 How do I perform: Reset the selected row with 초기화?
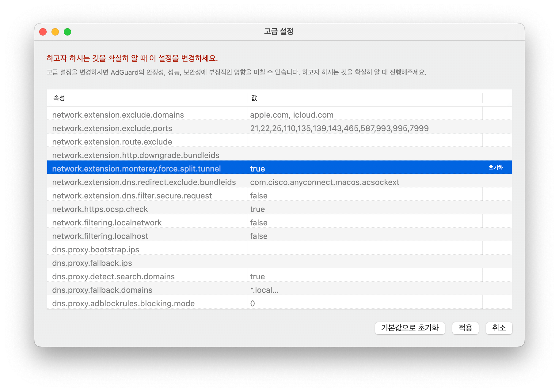click(x=496, y=168)
